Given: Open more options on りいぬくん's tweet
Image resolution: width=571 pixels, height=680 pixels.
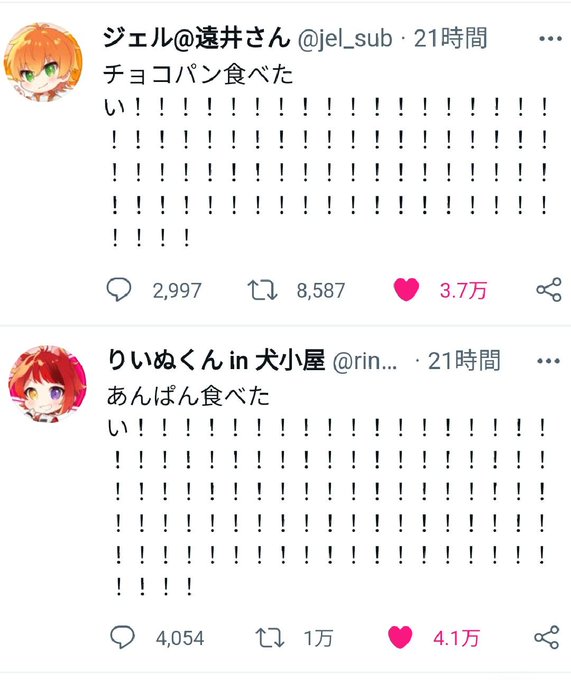Looking at the screenshot, I should click(x=548, y=361).
